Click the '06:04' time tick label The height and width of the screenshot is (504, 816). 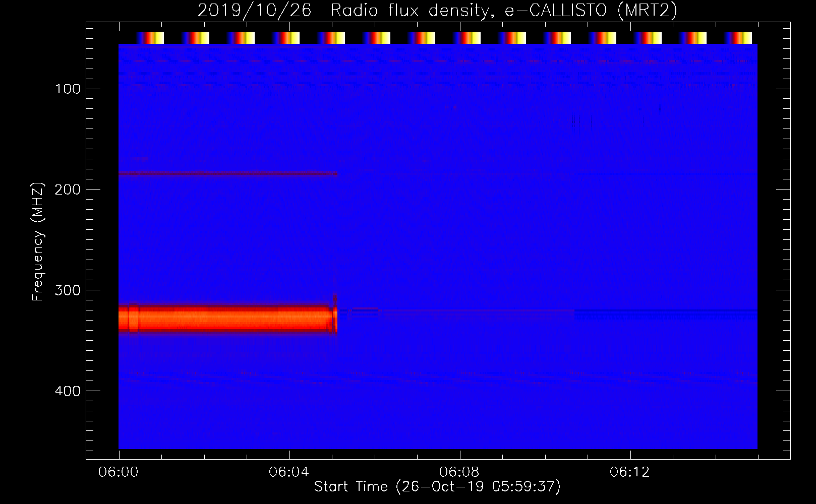(289, 472)
